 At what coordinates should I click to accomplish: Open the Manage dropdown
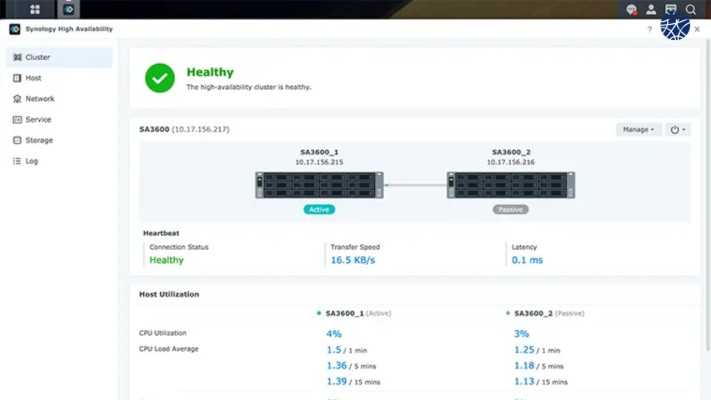[x=638, y=130]
